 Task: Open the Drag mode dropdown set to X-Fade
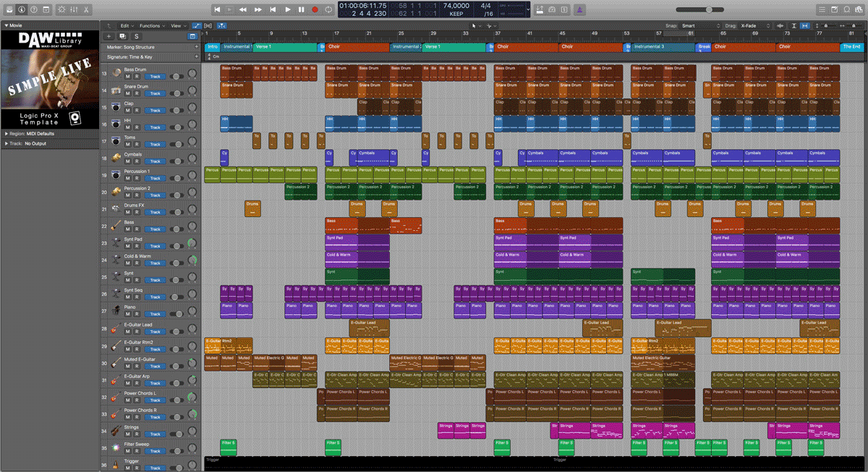(x=757, y=25)
